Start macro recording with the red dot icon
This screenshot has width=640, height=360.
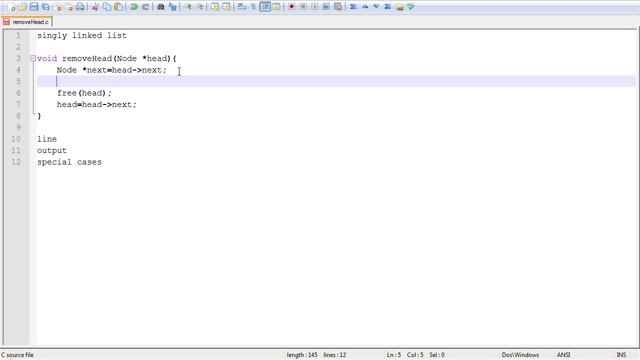(x=291, y=7)
